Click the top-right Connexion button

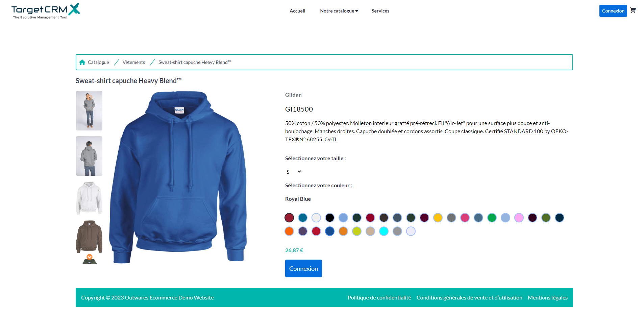pos(613,11)
